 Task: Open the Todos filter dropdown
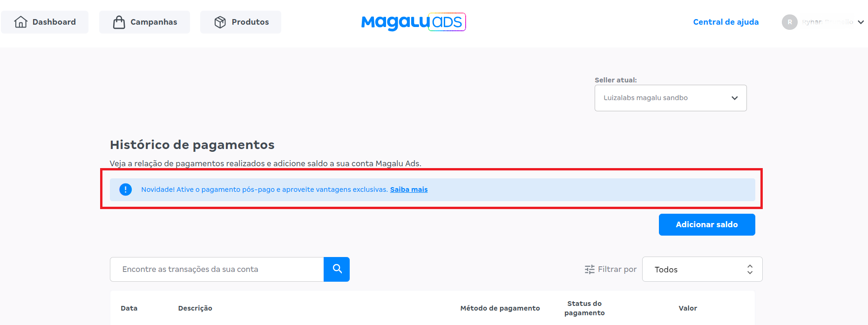(x=702, y=269)
